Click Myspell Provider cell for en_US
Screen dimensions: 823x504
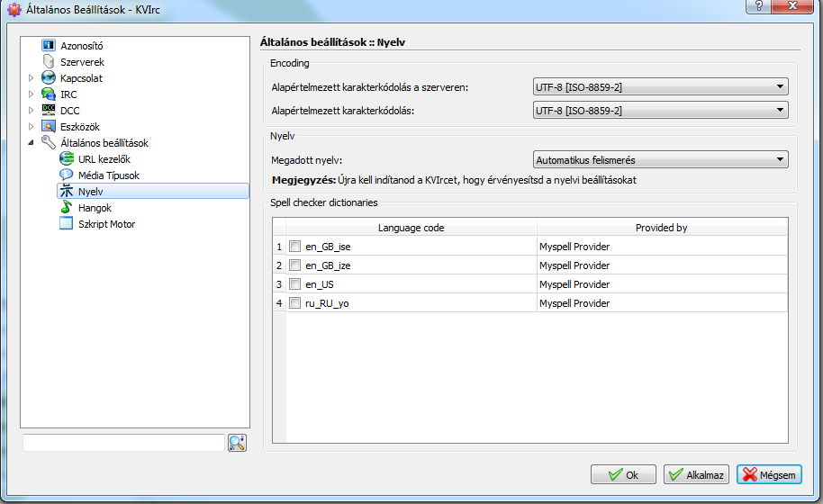click(x=661, y=283)
